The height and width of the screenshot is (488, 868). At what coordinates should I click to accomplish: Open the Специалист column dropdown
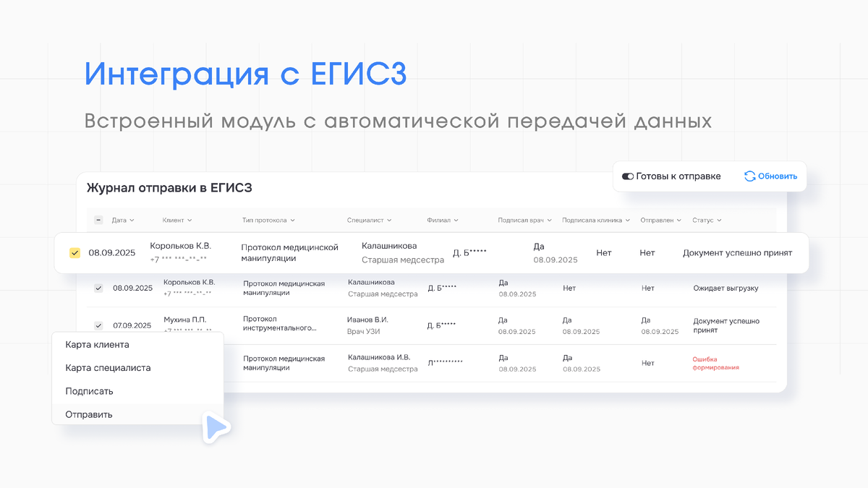pyautogui.click(x=369, y=221)
